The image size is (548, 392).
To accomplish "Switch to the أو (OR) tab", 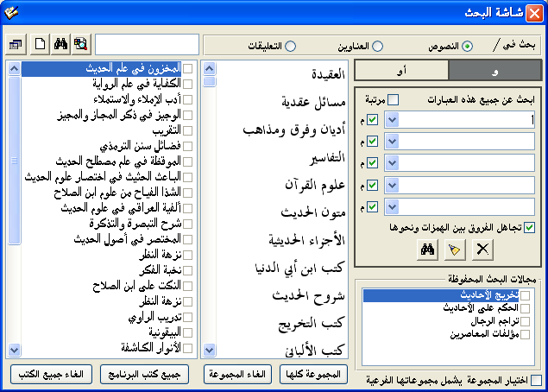I will [402, 71].
